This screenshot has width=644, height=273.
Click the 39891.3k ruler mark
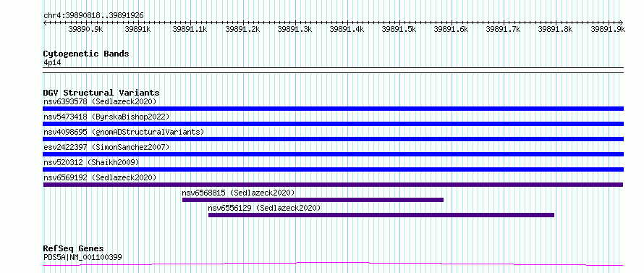[x=295, y=29]
